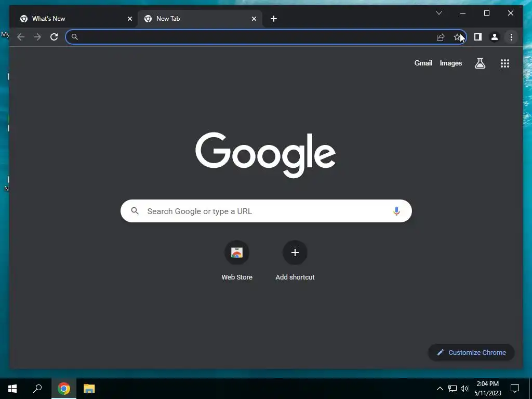Show hidden system tray icons
Viewport: 532px width, 399px height.
(440, 389)
